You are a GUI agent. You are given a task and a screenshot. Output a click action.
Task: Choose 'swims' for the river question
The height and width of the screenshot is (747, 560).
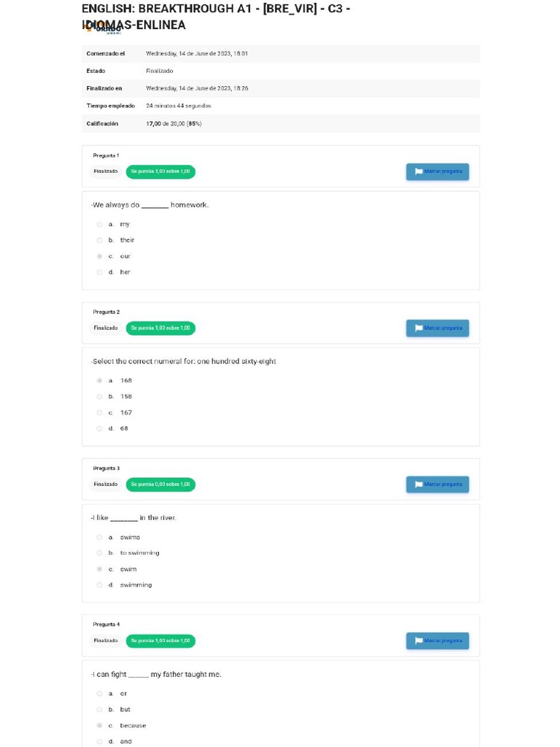coord(100,538)
